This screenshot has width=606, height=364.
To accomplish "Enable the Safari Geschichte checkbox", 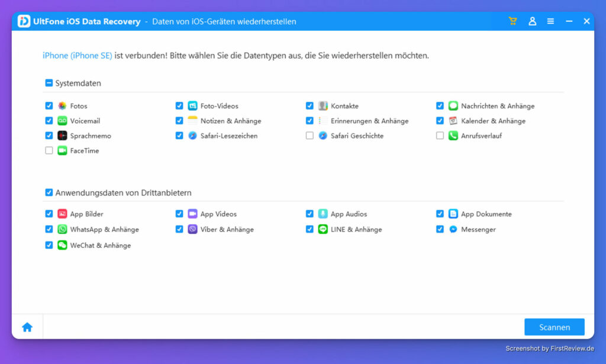I will point(310,136).
